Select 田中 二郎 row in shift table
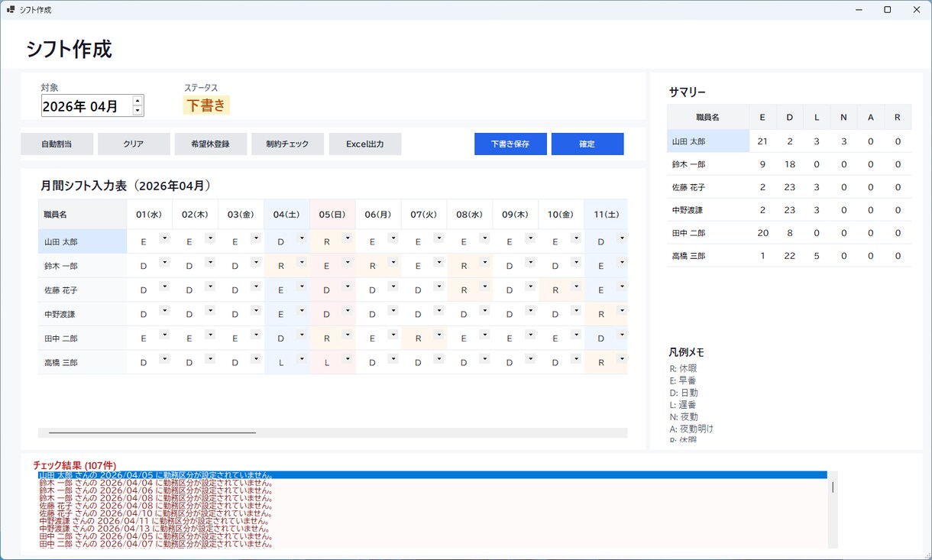Viewport: 932px width, 560px height. coord(82,338)
